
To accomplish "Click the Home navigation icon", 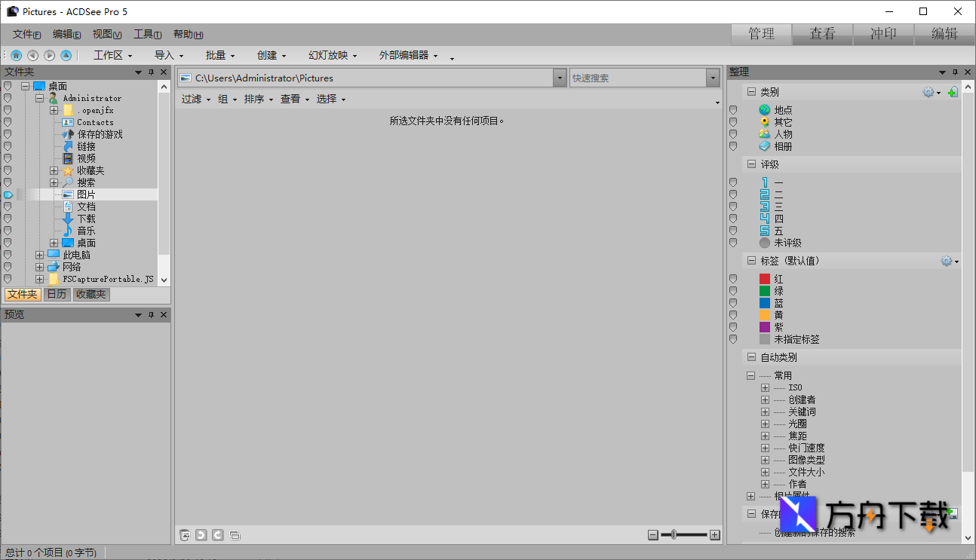I will [16, 55].
